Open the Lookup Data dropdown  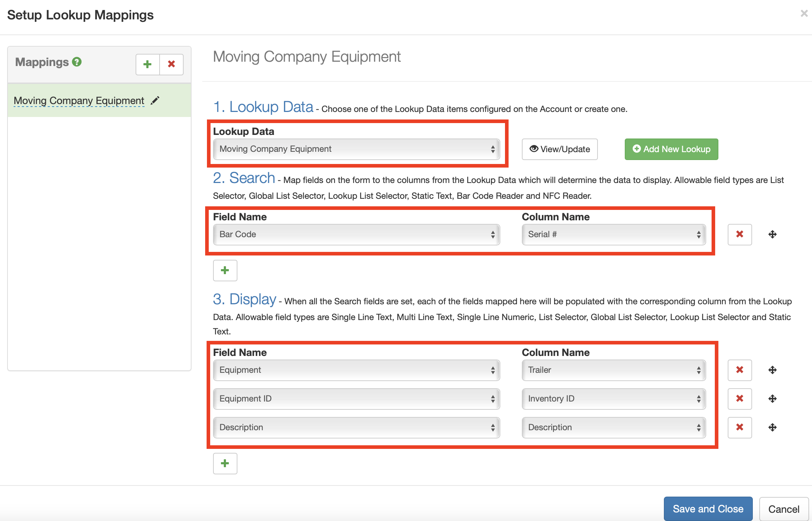[x=356, y=149]
